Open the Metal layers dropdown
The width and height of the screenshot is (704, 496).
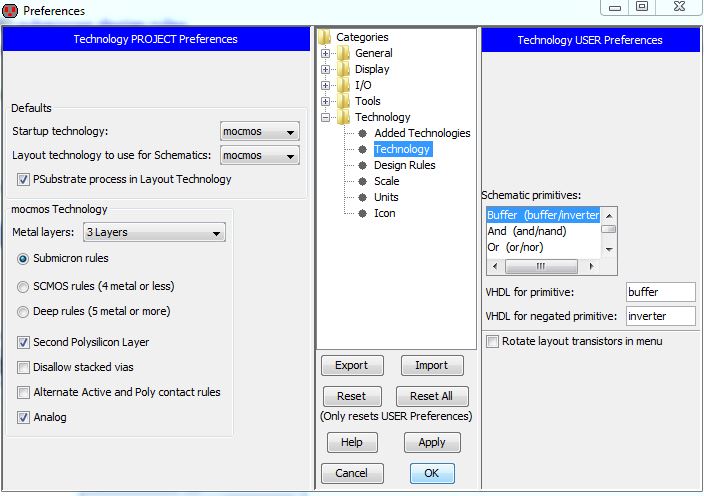[x=154, y=233]
